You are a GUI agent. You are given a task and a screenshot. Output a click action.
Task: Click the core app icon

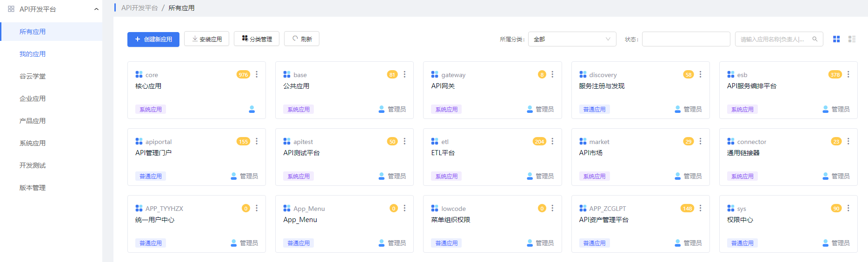[x=139, y=74]
